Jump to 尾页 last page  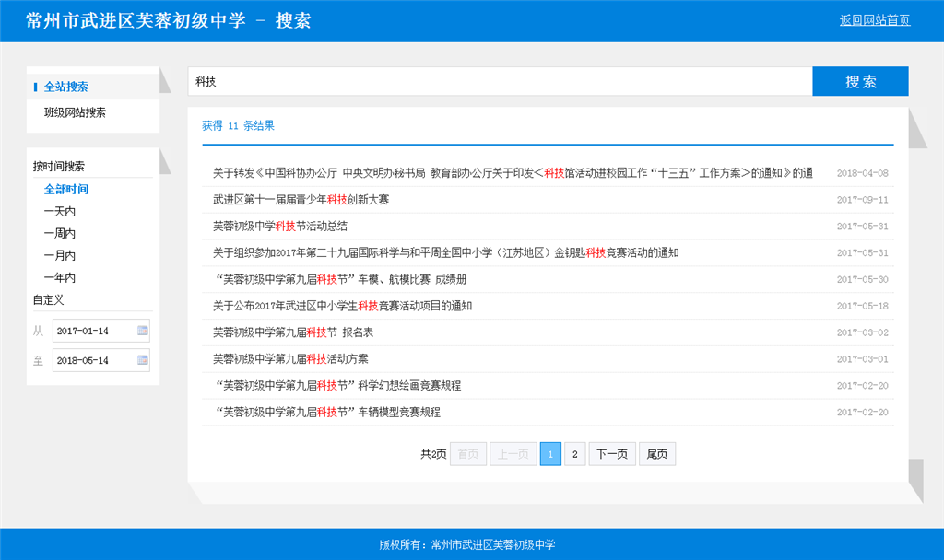point(656,454)
